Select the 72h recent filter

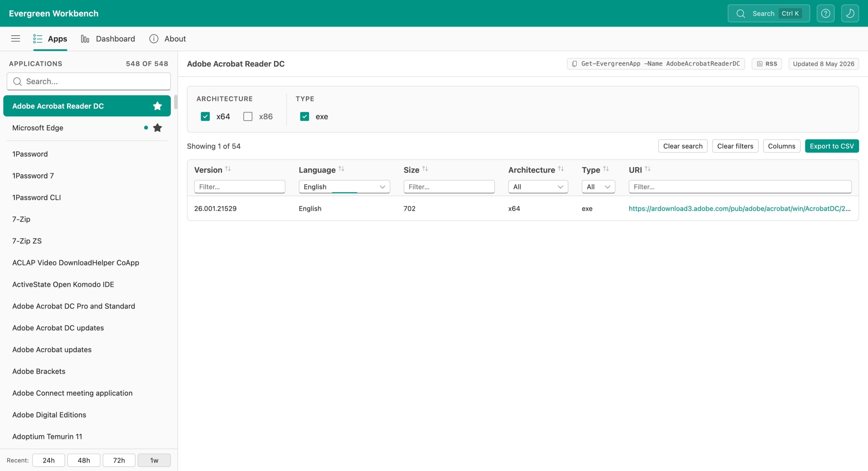pos(119,460)
